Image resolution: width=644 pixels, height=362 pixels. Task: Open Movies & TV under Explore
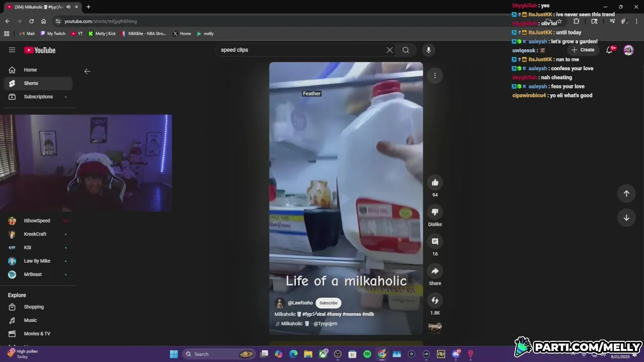[x=38, y=333]
